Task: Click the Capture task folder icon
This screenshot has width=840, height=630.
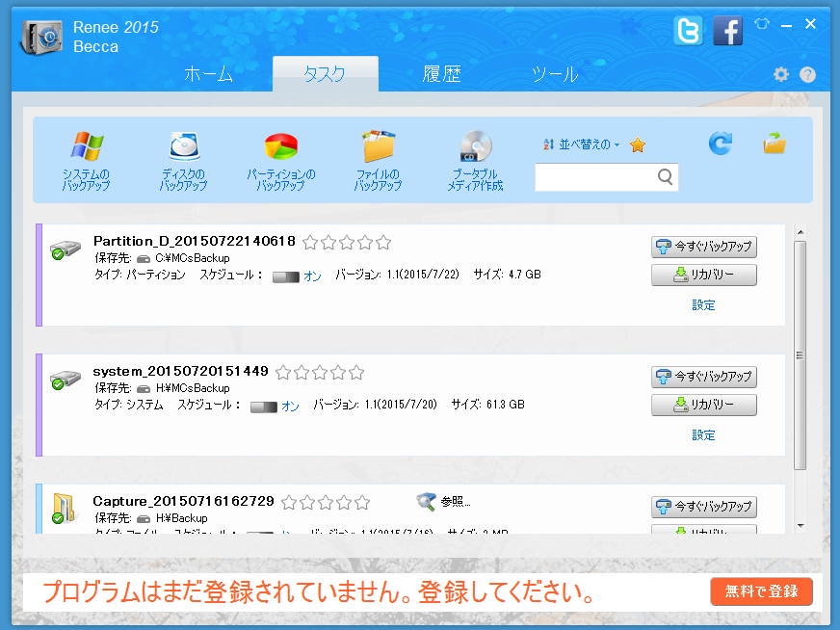Action: [x=64, y=508]
